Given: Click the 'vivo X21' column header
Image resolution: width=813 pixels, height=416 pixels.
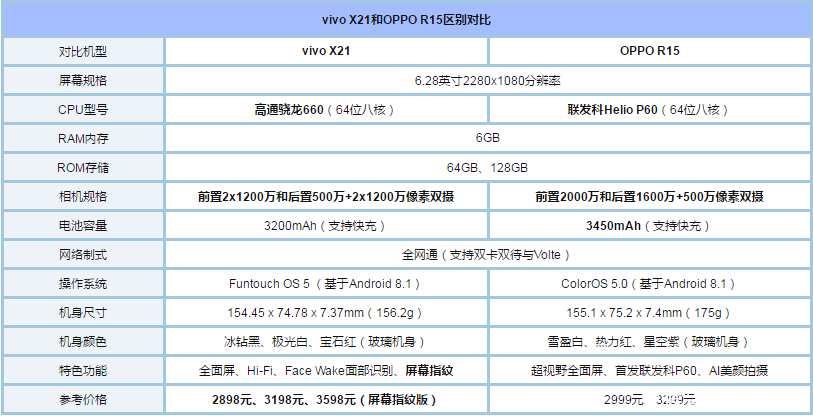Looking at the screenshot, I should pyautogui.click(x=326, y=51).
